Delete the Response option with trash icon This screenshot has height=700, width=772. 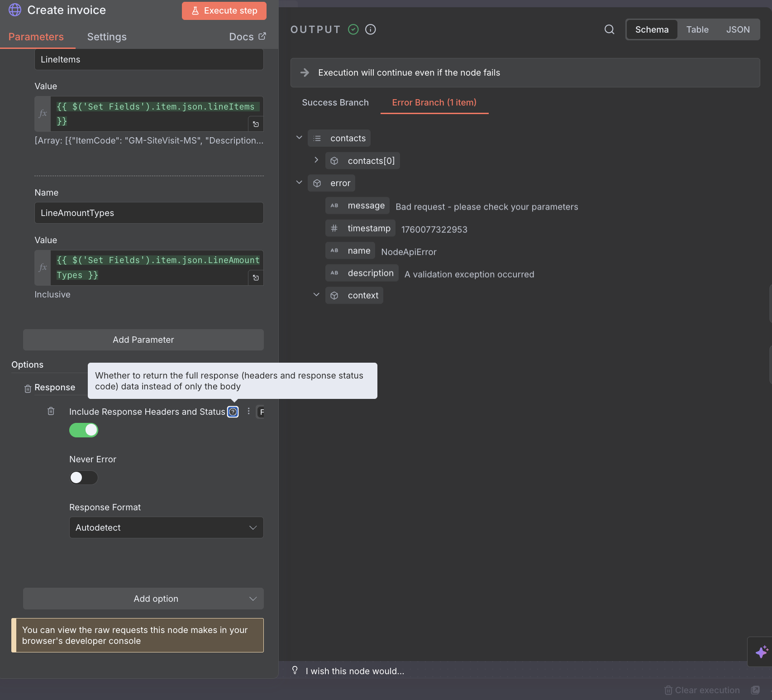[x=28, y=388]
